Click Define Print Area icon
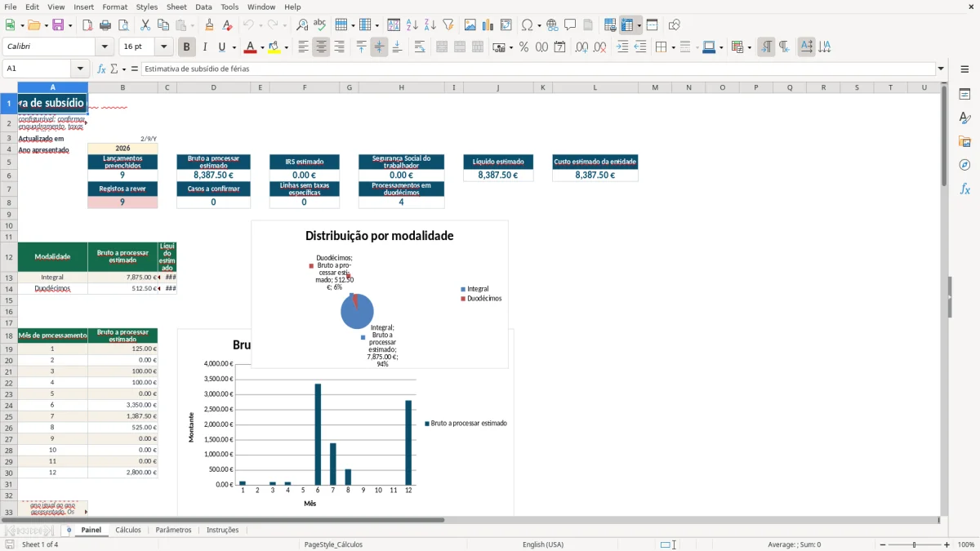980x551 pixels. 610,25
